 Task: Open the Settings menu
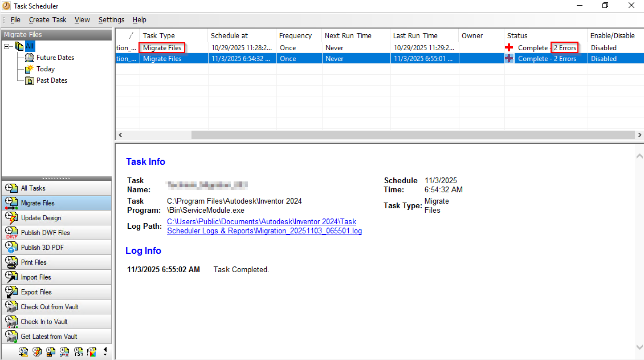point(111,20)
